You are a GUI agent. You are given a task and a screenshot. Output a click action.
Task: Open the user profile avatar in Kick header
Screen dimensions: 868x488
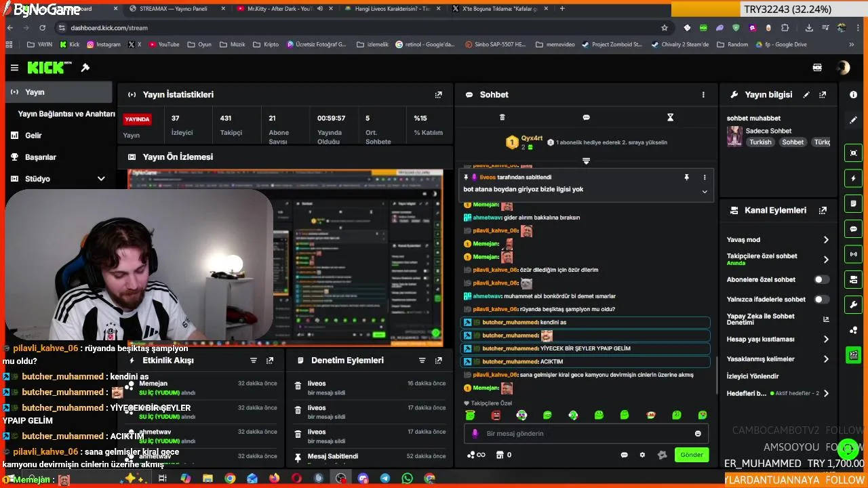[843, 68]
